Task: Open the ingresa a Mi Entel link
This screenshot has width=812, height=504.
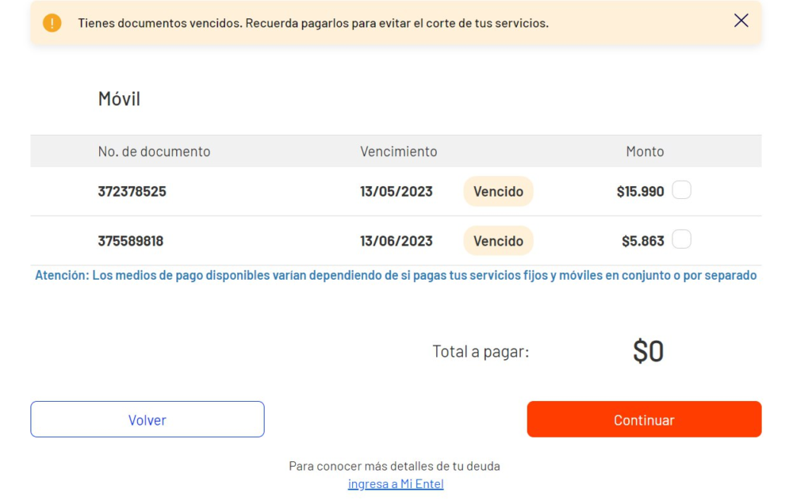Action: 396,484
